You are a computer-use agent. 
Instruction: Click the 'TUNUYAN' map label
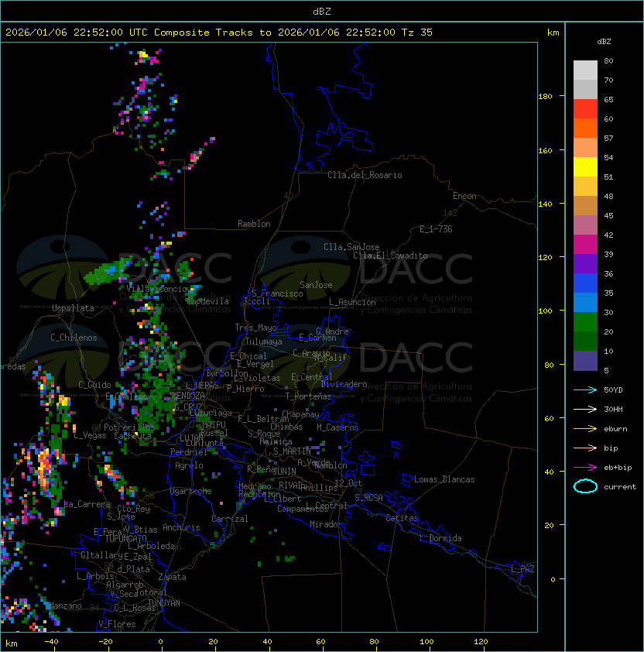pos(164,603)
